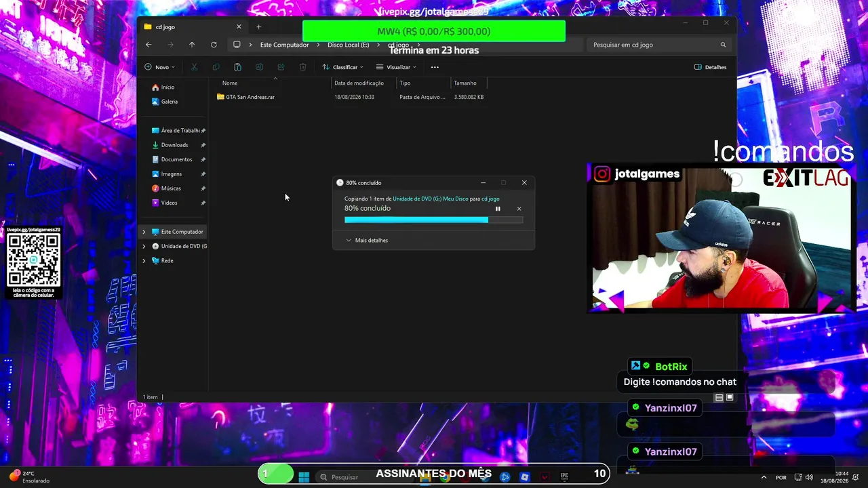Click Este Computador in the address bar
The height and width of the screenshot is (488, 868).
pyautogui.click(x=284, y=45)
